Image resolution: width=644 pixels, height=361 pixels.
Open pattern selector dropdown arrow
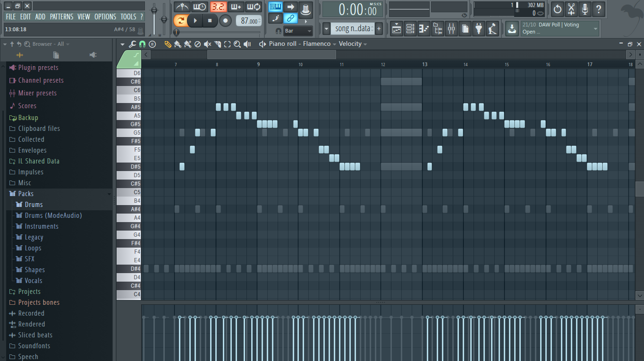tap(326, 29)
